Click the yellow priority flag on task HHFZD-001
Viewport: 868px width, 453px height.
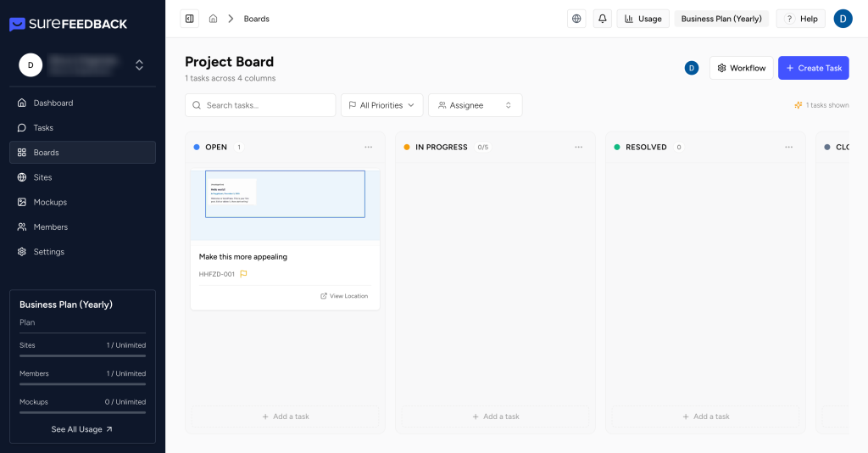[243, 274]
